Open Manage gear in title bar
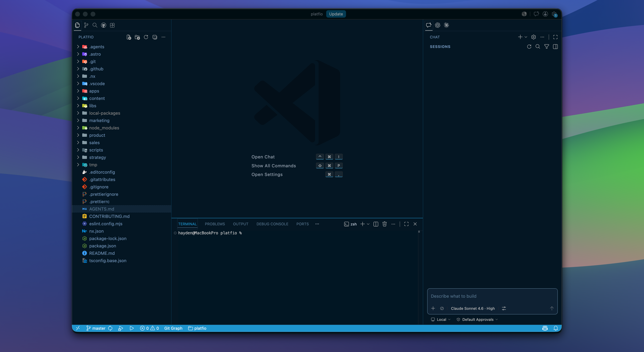644x352 pixels. (554, 14)
